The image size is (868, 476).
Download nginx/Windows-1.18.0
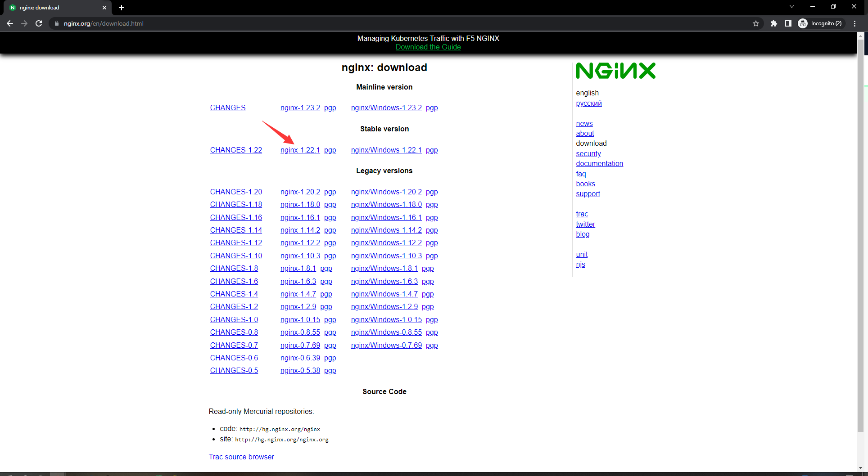point(386,204)
